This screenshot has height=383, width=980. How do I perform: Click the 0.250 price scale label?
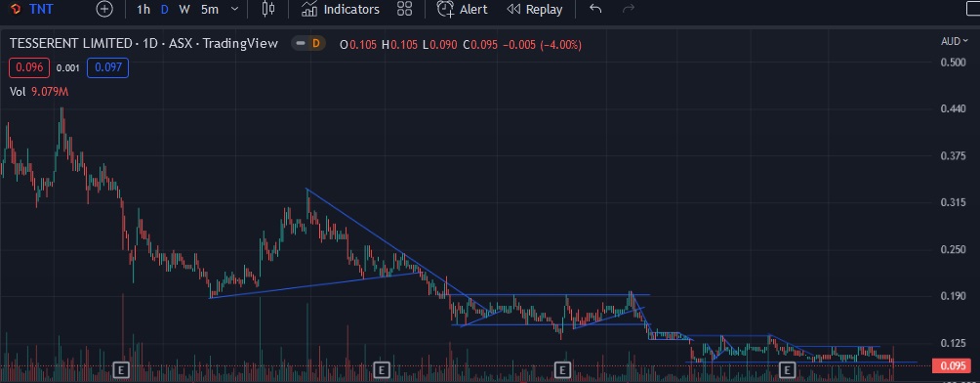click(x=953, y=250)
